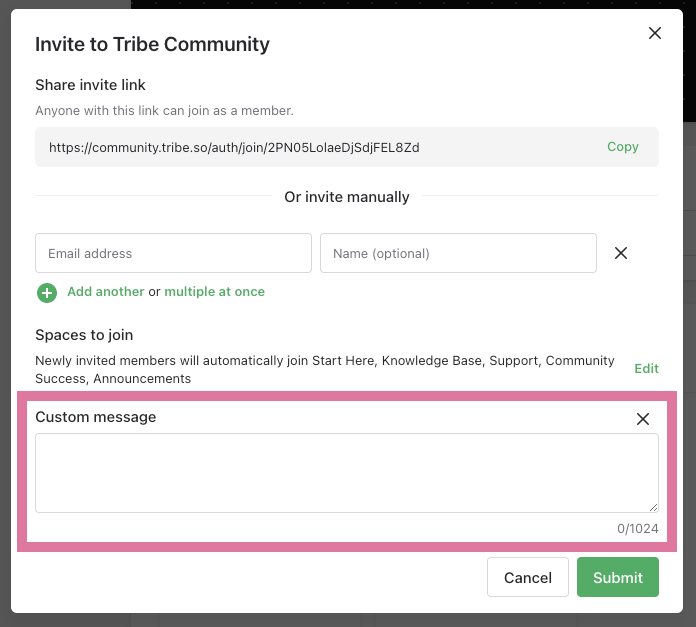696x627 pixels.
Task: Open the multiple at once option
Action: [214, 292]
